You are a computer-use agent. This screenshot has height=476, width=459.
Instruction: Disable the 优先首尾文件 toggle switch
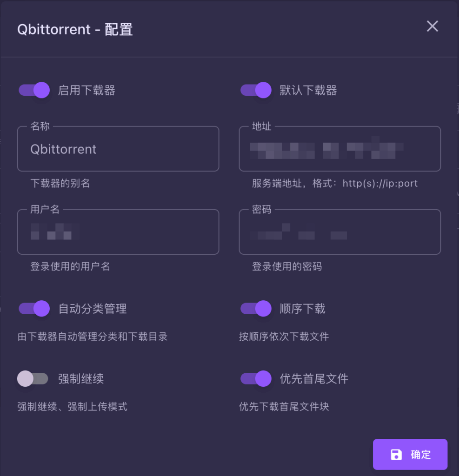tap(256, 378)
